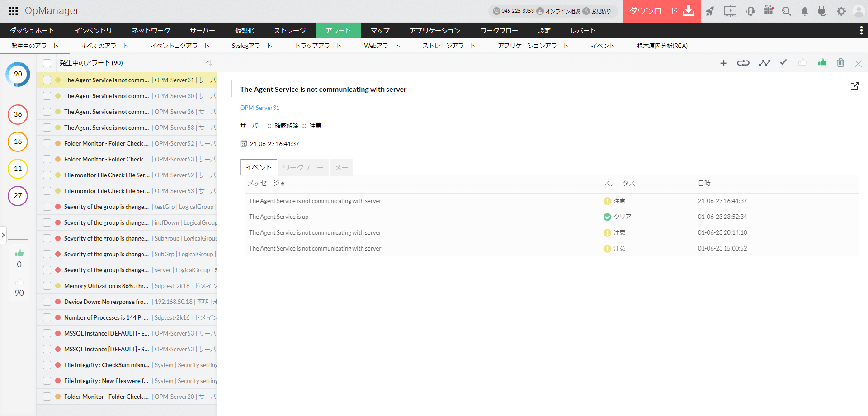Switch to すべてのアラート tab
The height and width of the screenshot is (416, 868).
pos(105,46)
